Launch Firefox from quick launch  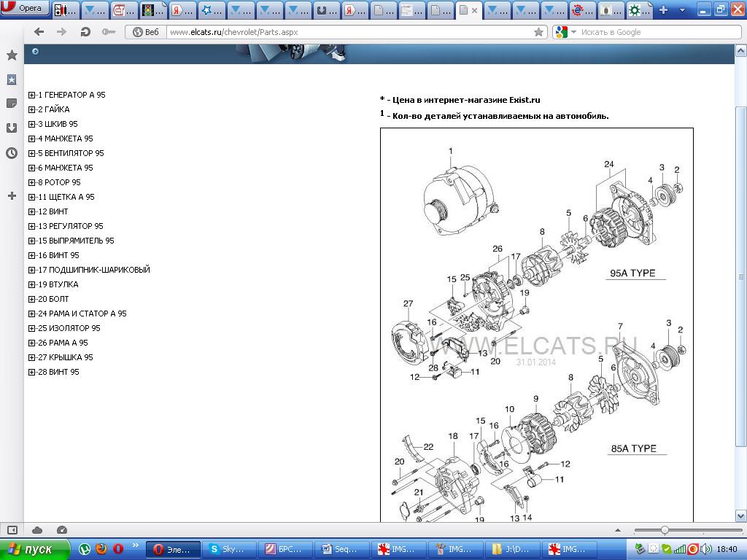tap(101, 549)
